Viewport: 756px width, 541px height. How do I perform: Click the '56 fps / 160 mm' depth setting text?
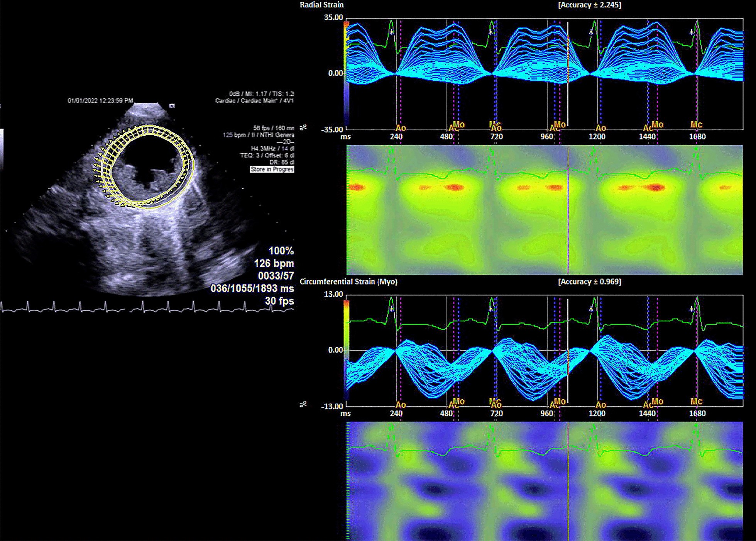[x=274, y=128]
